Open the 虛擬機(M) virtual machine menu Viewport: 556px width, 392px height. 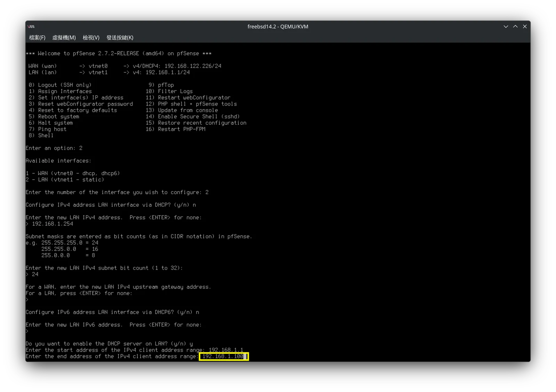[x=64, y=38]
